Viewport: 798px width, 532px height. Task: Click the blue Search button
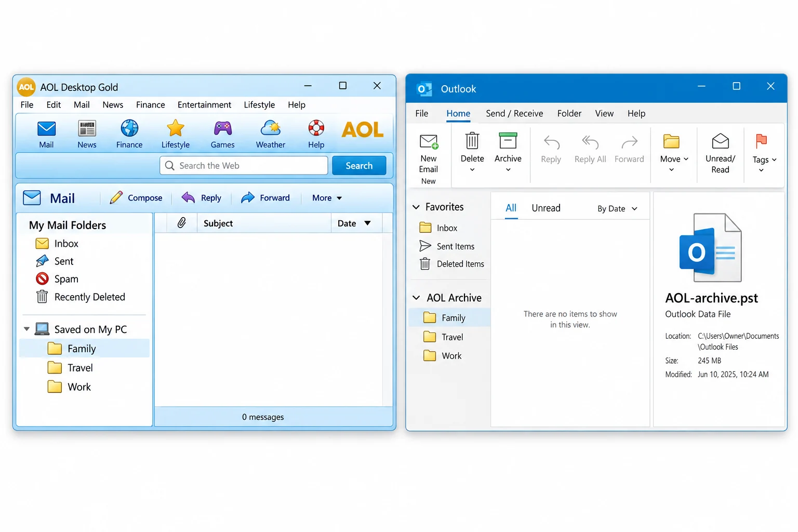point(359,166)
